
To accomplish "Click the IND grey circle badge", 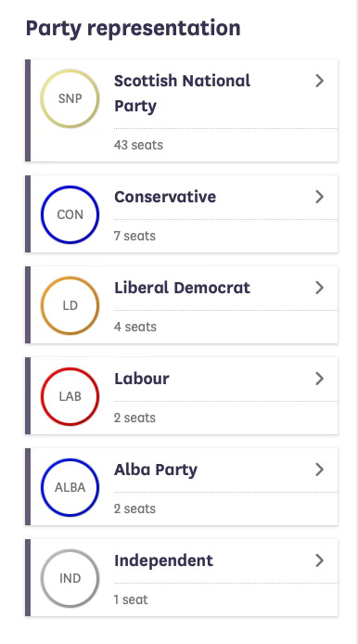I will 70,578.
